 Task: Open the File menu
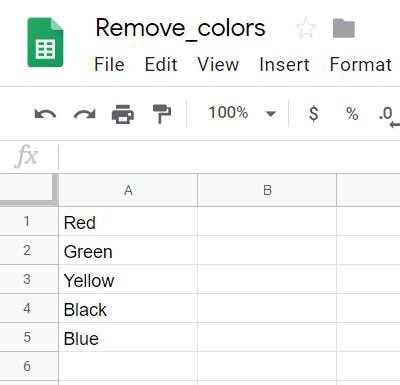(109, 64)
